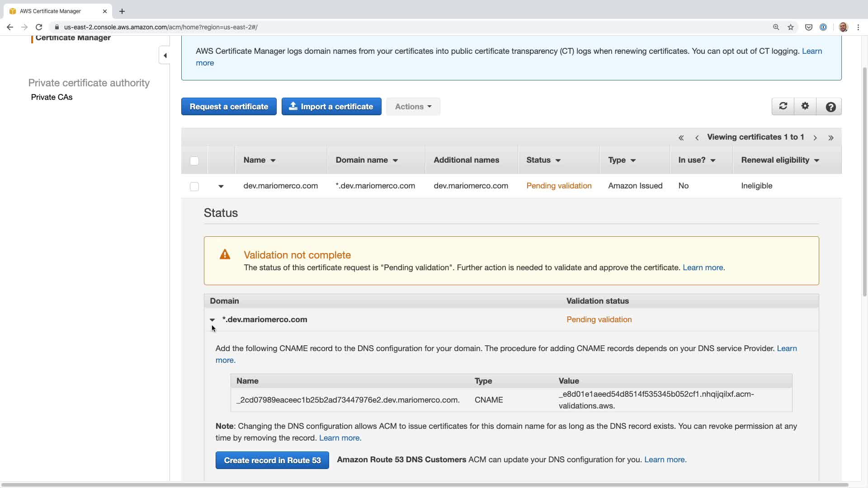Click the Import a certificate button
This screenshot has height=488, width=868.
331,107
